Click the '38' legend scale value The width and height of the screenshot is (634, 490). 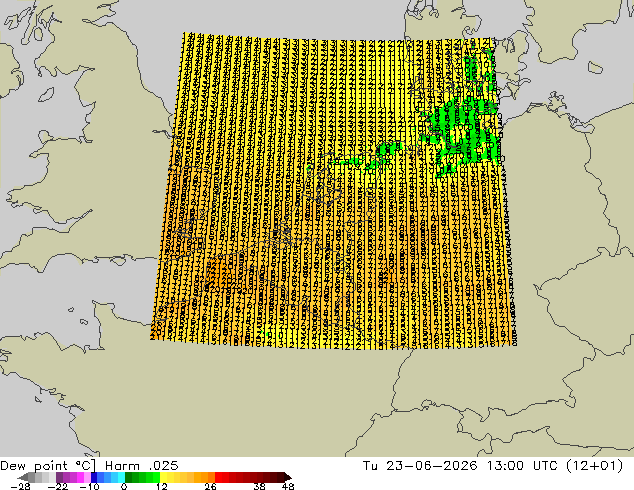[259, 486]
